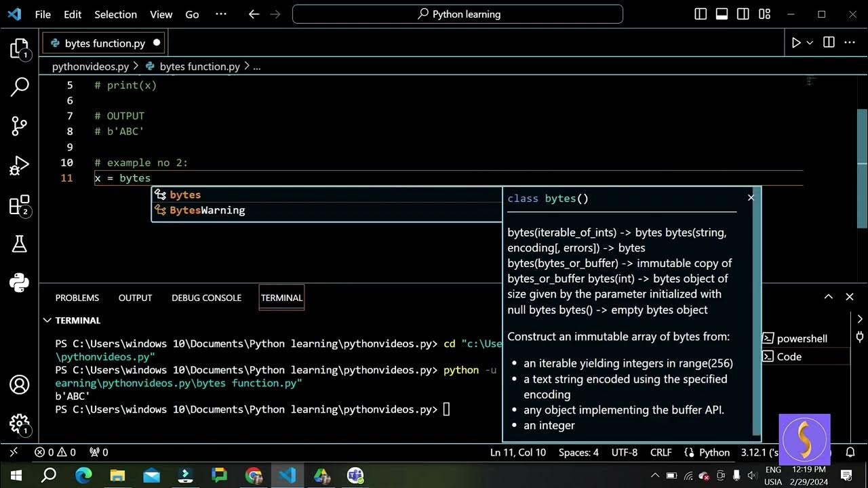Click the unsaved dot on bytes function.py tab
Image resolution: width=868 pixels, height=488 pixels.
(157, 43)
